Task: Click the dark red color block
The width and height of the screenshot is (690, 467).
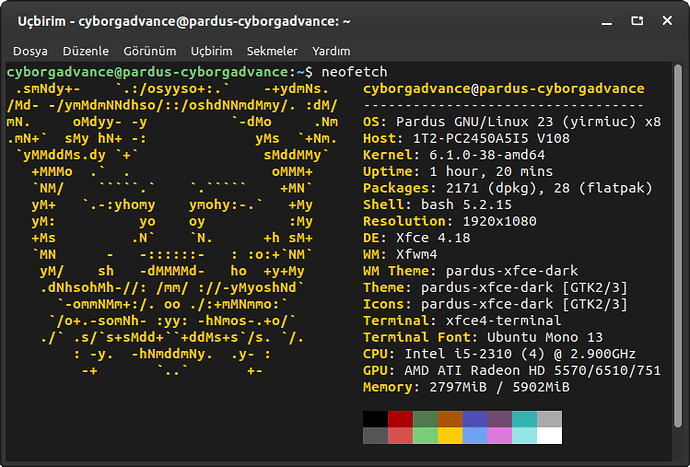Action: click(x=400, y=419)
